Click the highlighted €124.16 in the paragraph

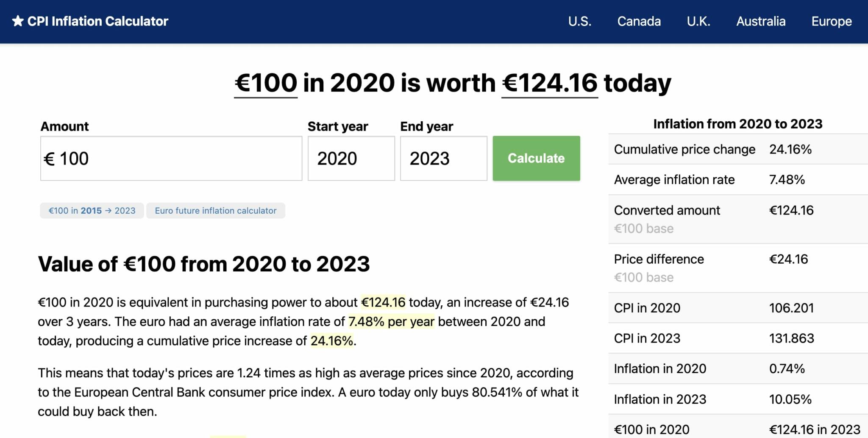pos(383,302)
